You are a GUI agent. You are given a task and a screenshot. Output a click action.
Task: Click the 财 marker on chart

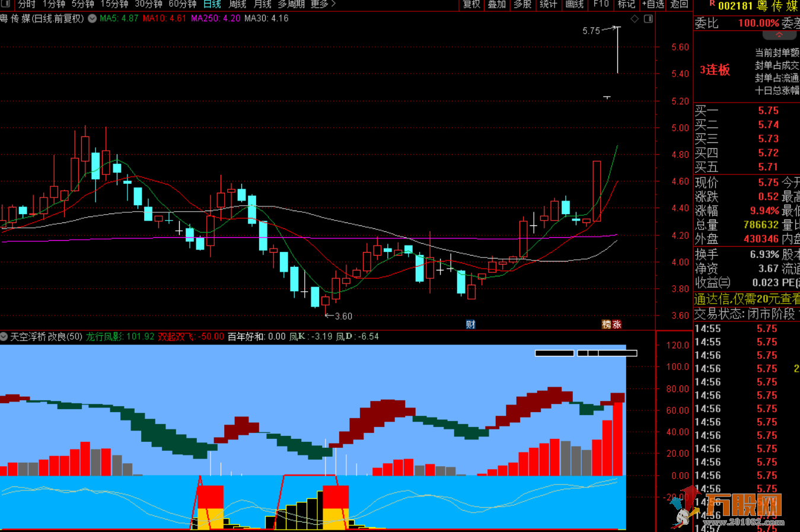pyautogui.click(x=470, y=324)
